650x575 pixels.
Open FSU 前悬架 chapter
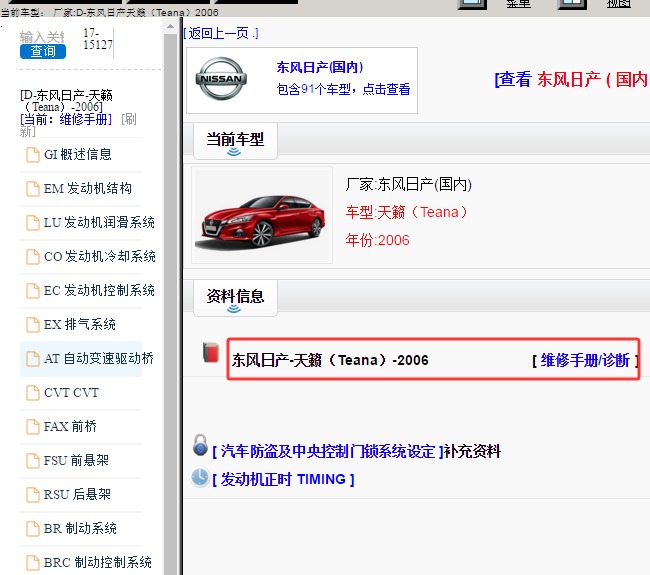point(76,460)
